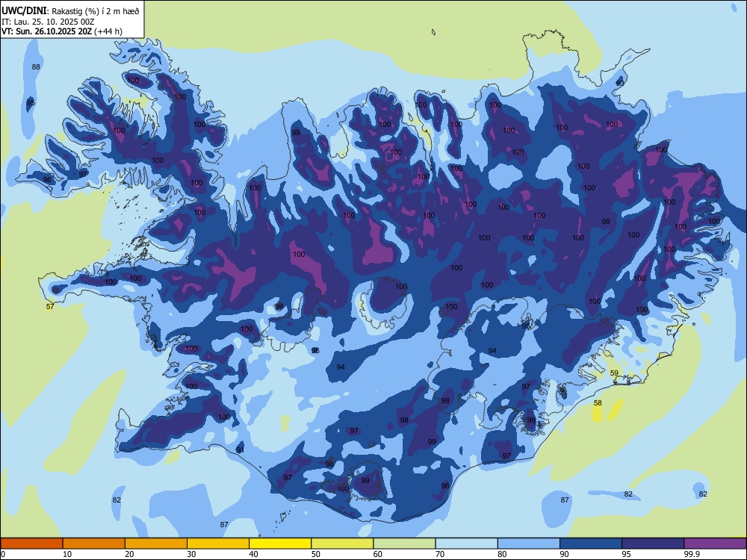
Task: Select the purple above-99.9 legend swatch
Action: tap(715, 544)
